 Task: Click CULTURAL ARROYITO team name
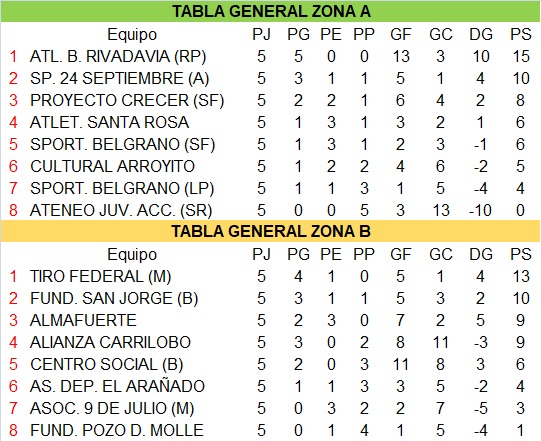pos(112,166)
